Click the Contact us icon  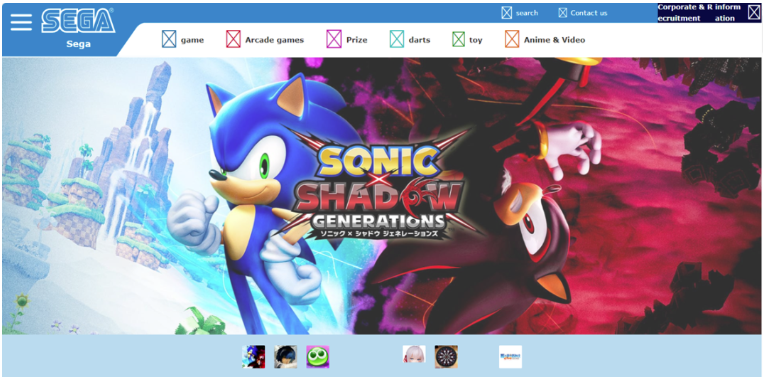[563, 13]
